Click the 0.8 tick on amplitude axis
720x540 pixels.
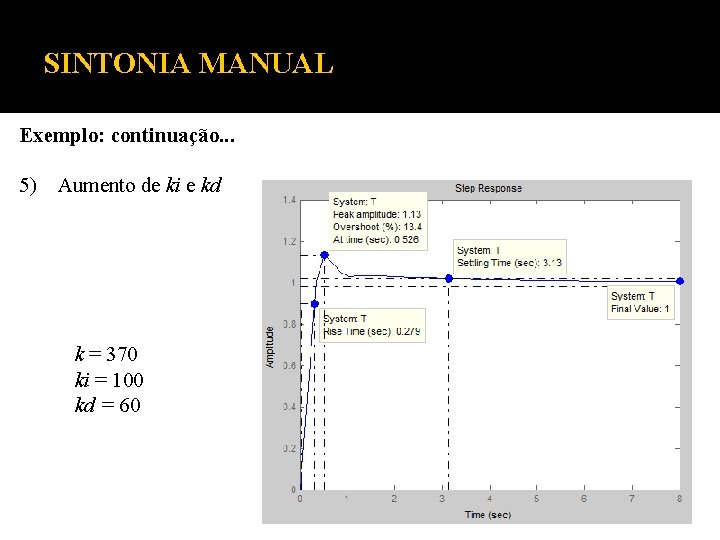coord(289,324)
